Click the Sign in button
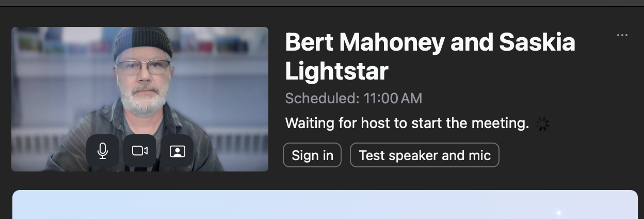The width and height of the screenshot is (644, 219). tap(312, 155)
